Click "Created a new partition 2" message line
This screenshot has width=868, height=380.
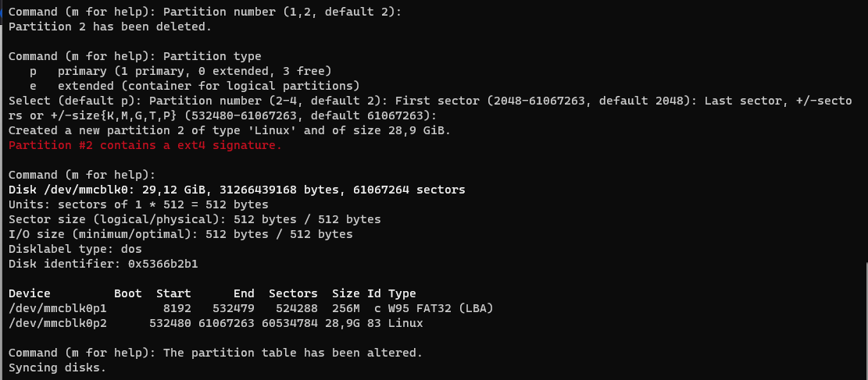230,130
